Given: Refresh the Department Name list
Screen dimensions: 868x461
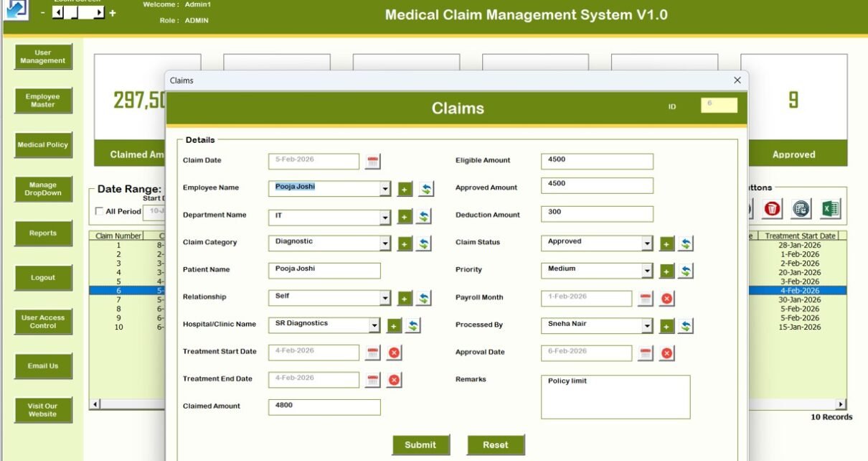Looking at the screenshot, I should (424, 216).
